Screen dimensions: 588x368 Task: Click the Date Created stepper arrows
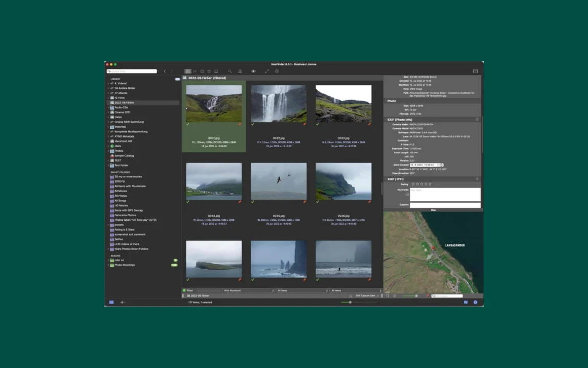click(443, 165)
